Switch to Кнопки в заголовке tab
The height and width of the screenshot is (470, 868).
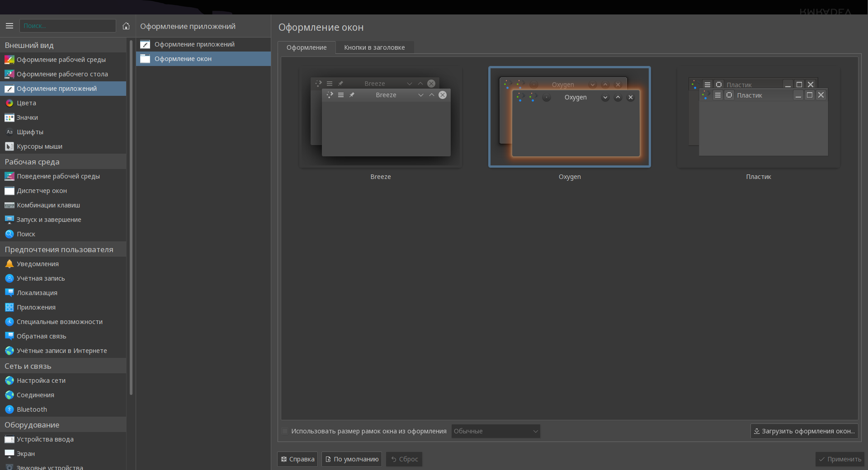click(374, 47)
